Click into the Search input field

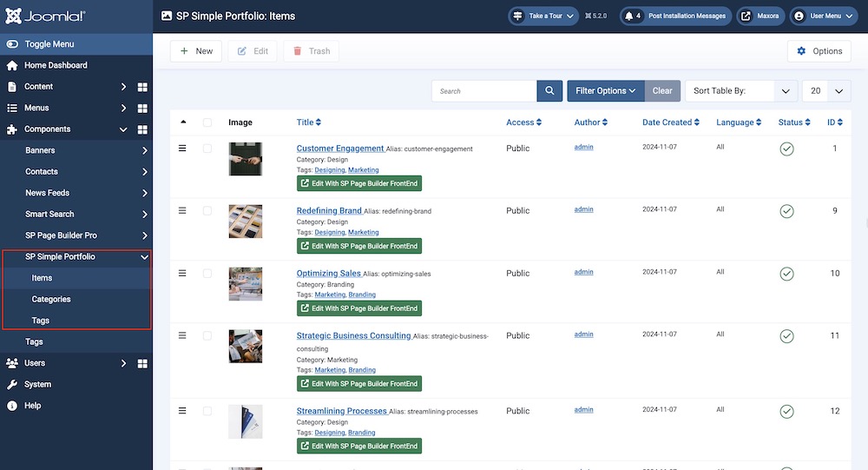tap(484, 91)
